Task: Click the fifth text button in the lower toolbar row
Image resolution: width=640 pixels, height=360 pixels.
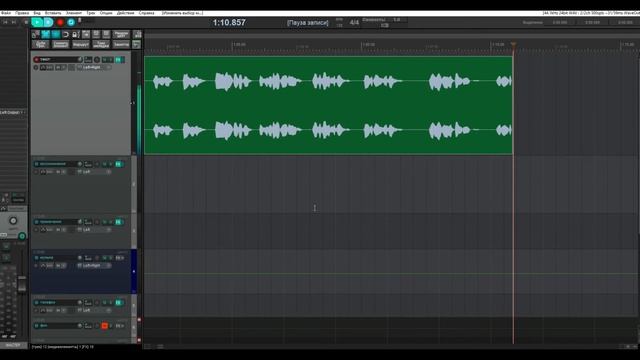Action: [x=121, y=44]
